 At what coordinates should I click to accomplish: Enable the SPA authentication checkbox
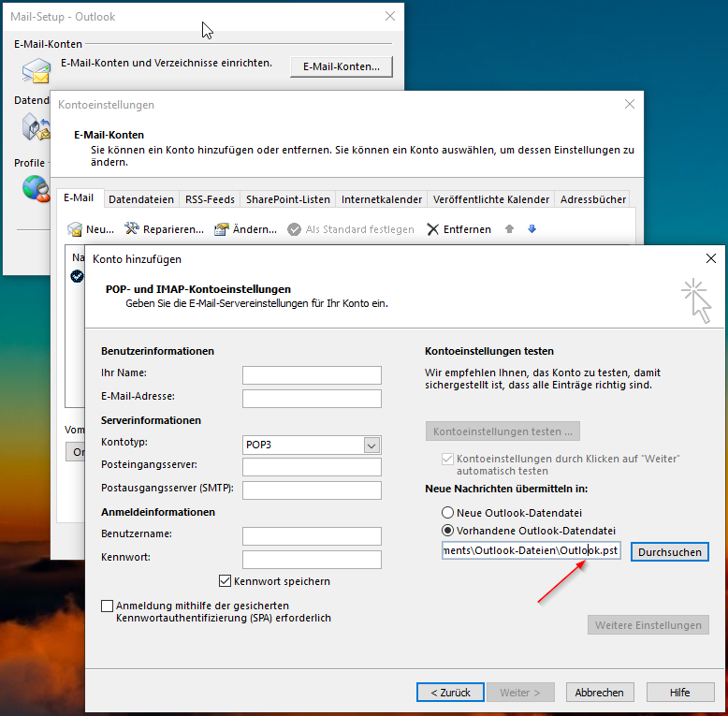107,606
